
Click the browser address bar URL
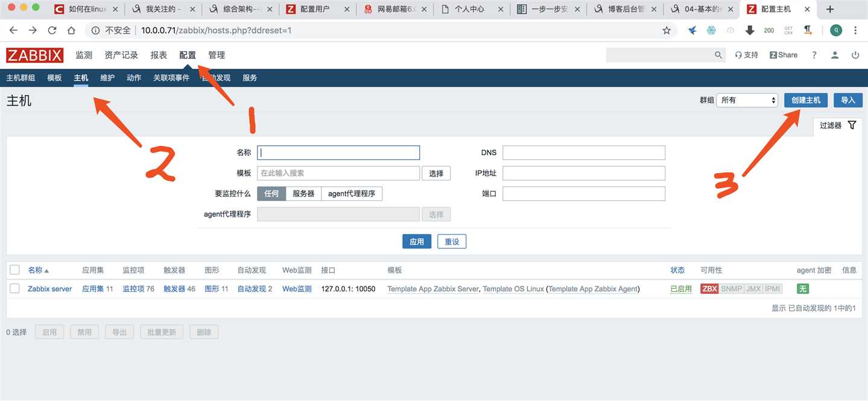216,30
